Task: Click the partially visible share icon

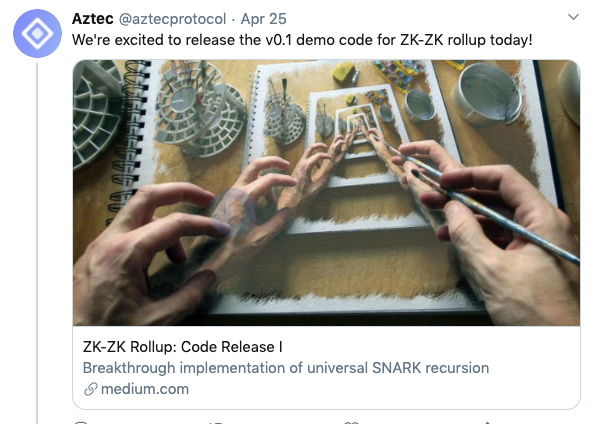Action: click(487, 422)
